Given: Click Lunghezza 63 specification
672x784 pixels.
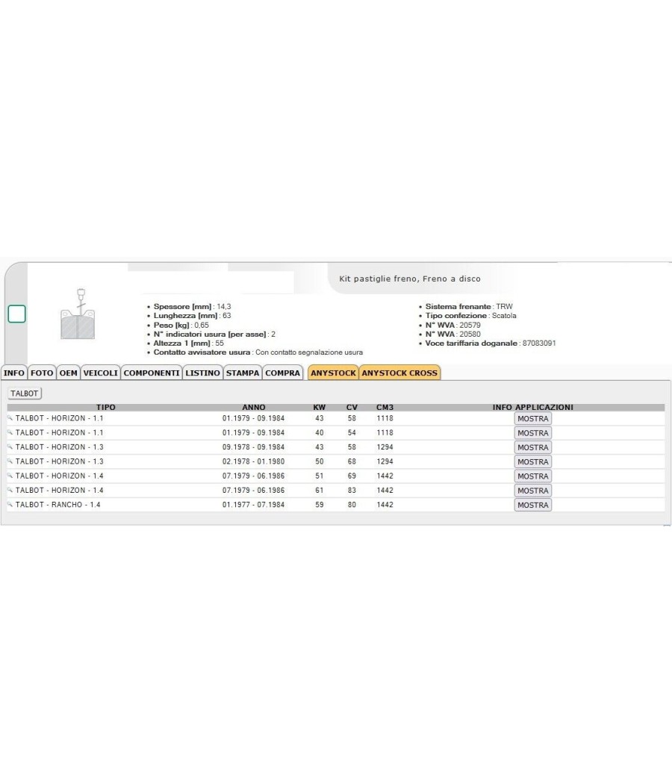Looking at the screenshot, I should coord(192,316).
